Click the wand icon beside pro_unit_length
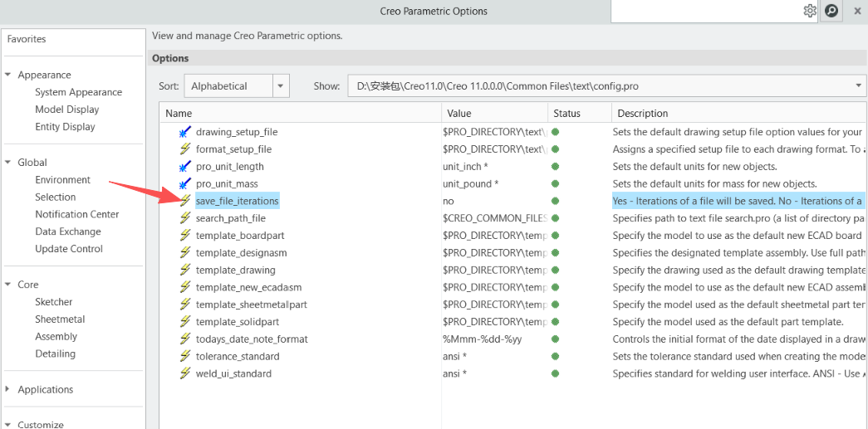 tap(185, 167)
